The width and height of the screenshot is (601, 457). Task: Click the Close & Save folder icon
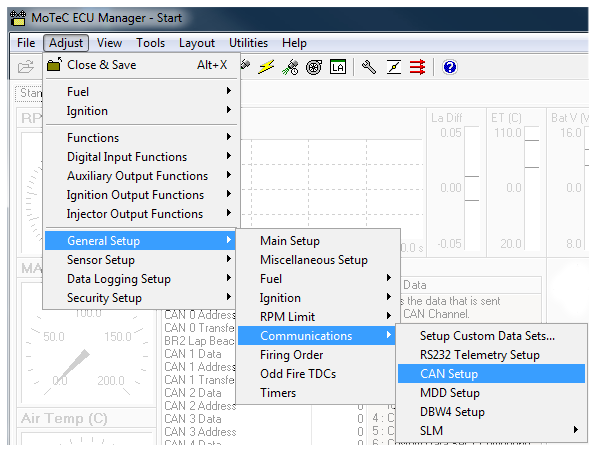click(x=54, y=64)
